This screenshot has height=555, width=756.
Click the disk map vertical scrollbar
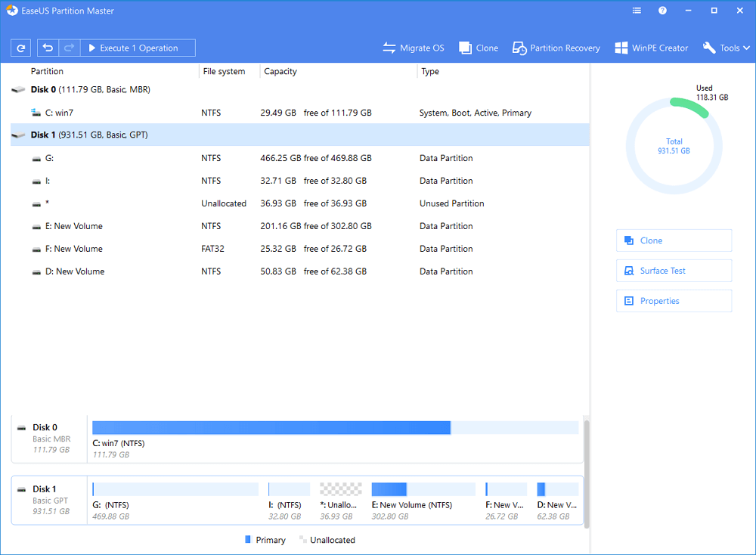(x=587, y=474)
